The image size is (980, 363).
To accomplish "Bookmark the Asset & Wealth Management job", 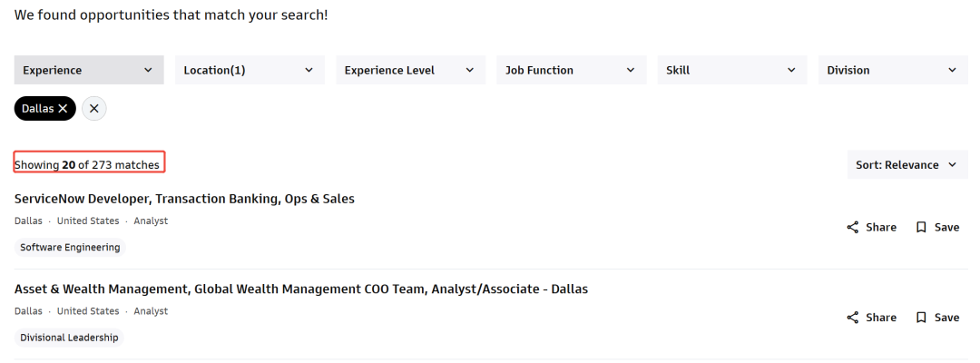I will (921, 318).
